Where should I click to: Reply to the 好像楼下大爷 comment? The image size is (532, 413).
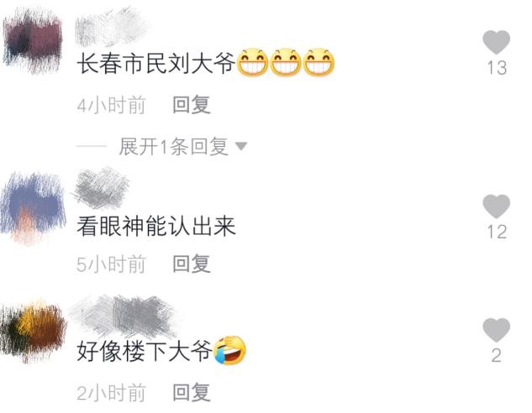coord(192,392)
